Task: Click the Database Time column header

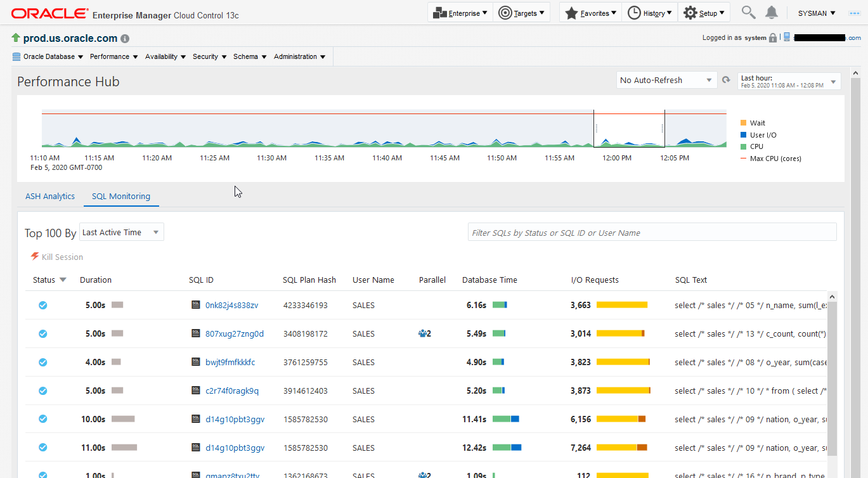Action: 489,280
